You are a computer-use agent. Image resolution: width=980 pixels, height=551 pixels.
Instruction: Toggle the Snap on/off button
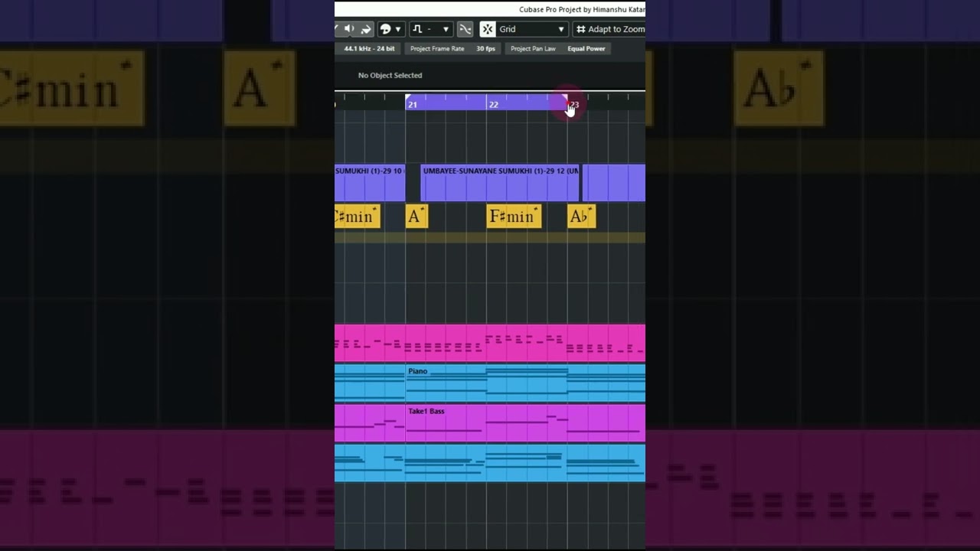pos(488,29)
